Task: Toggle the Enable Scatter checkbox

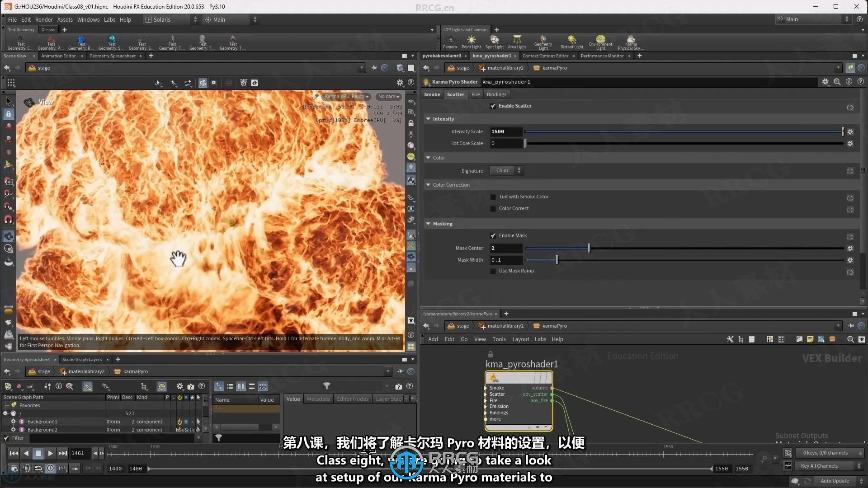Action: (x=493, y=106)
